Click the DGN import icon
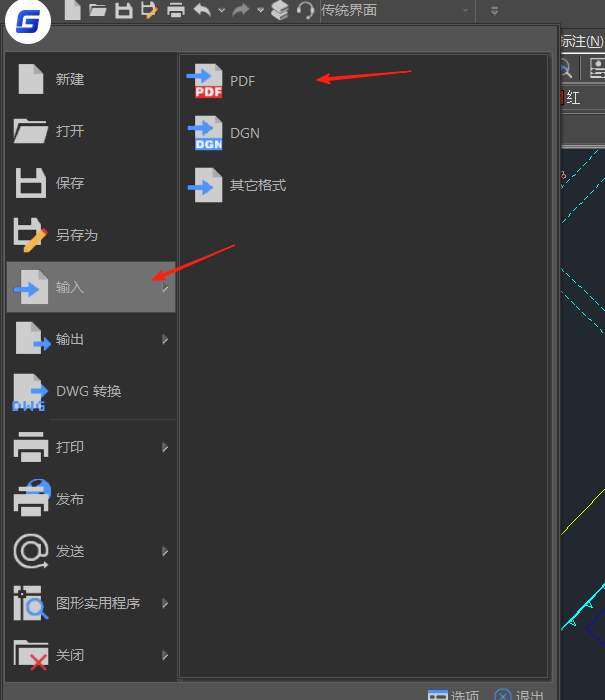Image resolution: width=605 pixels, height=700 pixels. coord(205,133)
